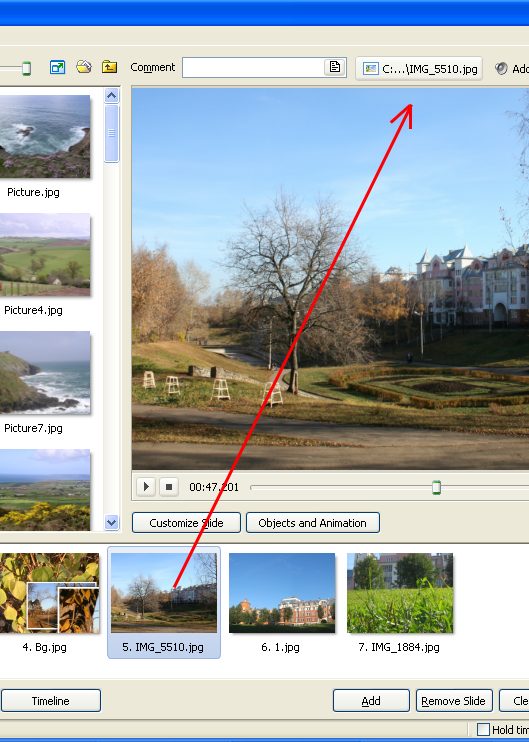The width and height of the screenshot is (529, 742).
Task: Open Objects and Animation editor
Action: coord(313,523)
